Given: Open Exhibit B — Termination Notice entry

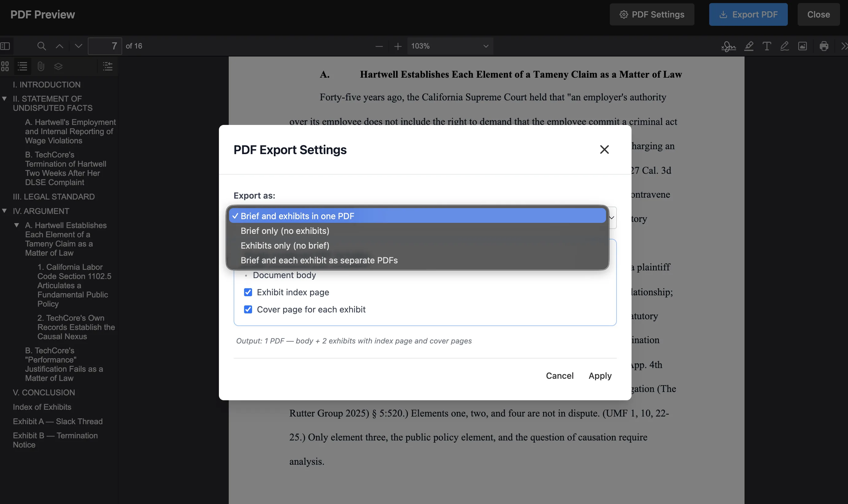Looking at the screenshot, I should tap(55, 440).
